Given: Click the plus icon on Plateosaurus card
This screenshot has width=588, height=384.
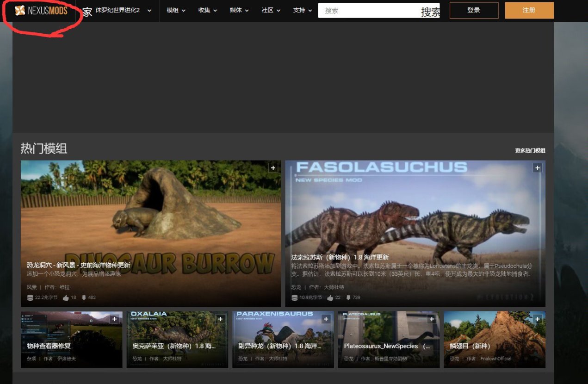Looking at the screenshot, I should click(432, 319).
